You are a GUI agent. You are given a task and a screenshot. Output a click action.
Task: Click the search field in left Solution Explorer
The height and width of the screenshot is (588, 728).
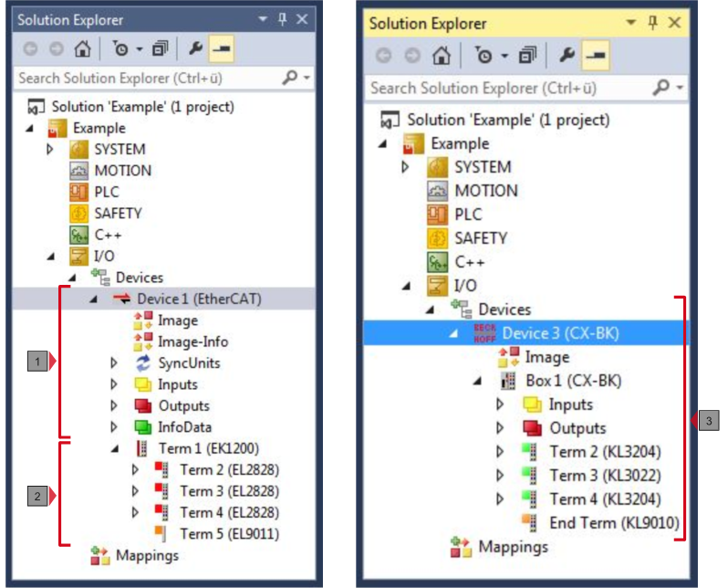146,79
